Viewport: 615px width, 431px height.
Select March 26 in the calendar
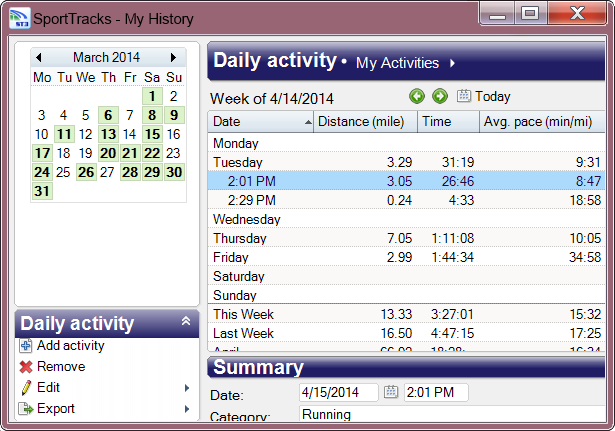coord(86,172)
